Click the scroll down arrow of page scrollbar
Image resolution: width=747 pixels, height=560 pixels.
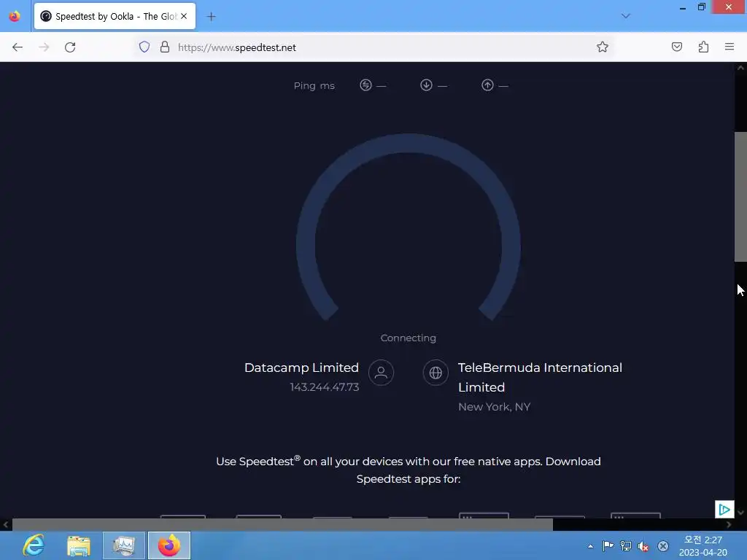point(740,513)
